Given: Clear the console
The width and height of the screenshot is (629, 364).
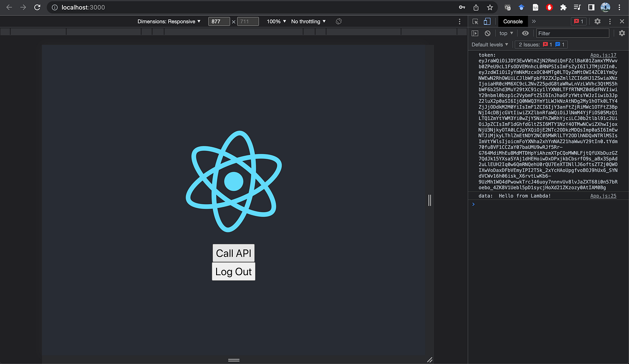Looking at the screenshot, I should (x=487, y=33).
